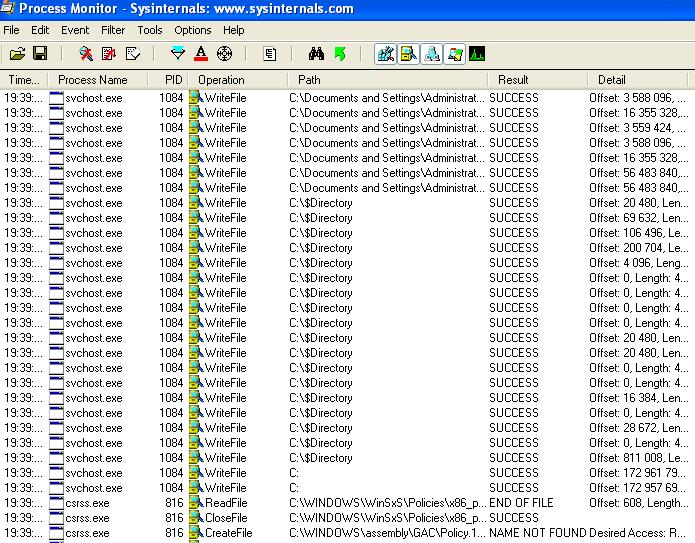This screenshot has height=543, width=695.
Task: Click the Detail column header
Action: point(638,80)
